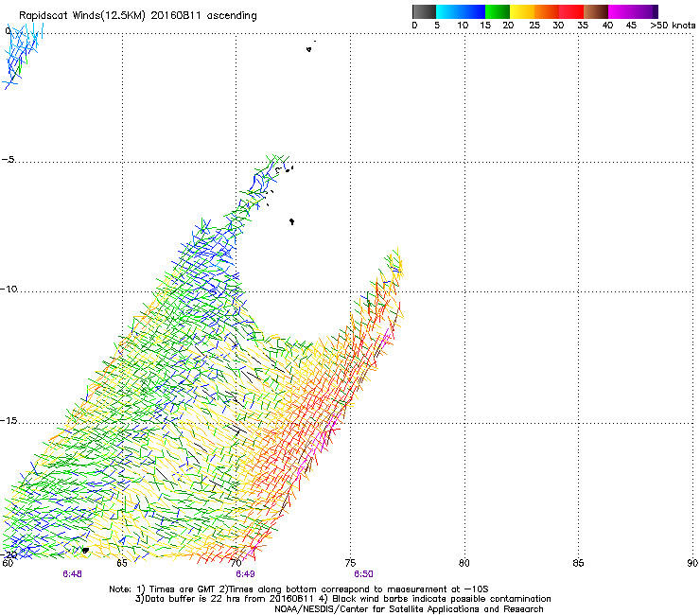Click the '75' longitude axis label
700x615 pixels.
pyautogui.click(x=350, y=563)
